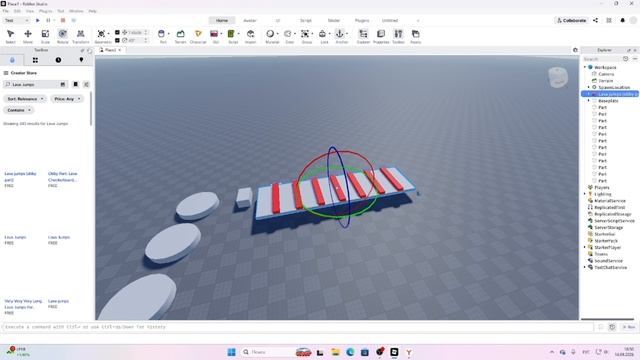Switch to the Plugins ribbon tab
This screenshot has width=640, height=360.
click(362, 20)
